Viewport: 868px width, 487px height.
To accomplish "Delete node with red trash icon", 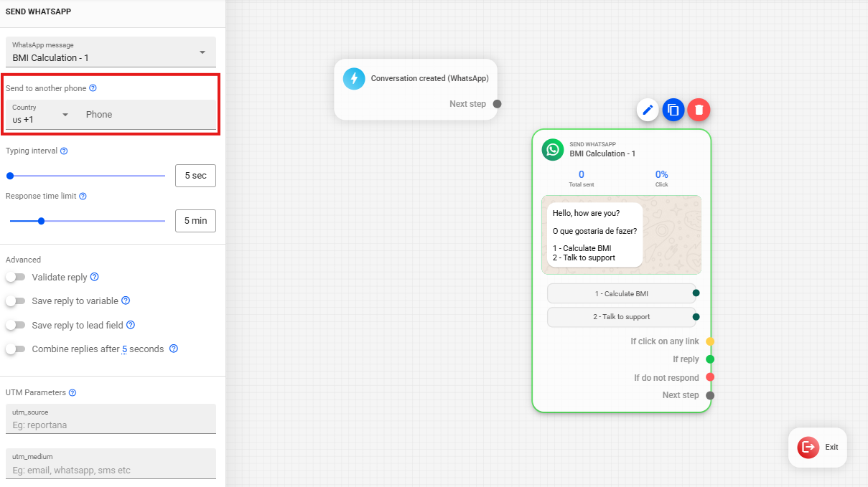I will (x=699, y=110).
